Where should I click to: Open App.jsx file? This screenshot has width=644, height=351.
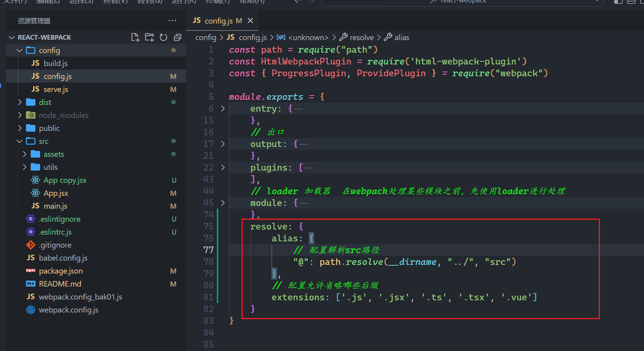(x=96, y=193)
